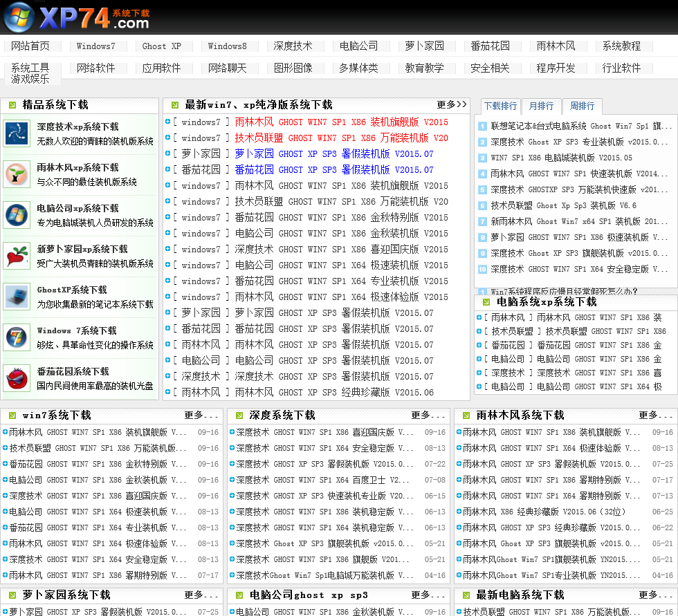Viewport: 678px width, 616px height.
Task: Click [ 技术员联盟 ] tag in 电脑系统xp系统下载
Action: [513, 331]
